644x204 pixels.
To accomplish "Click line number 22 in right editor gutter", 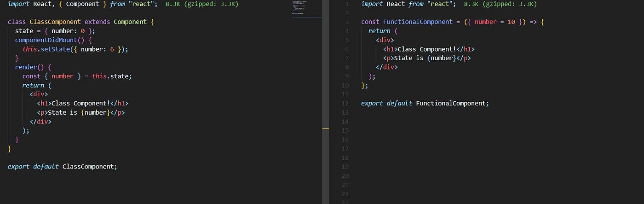I will coord(345,193).
